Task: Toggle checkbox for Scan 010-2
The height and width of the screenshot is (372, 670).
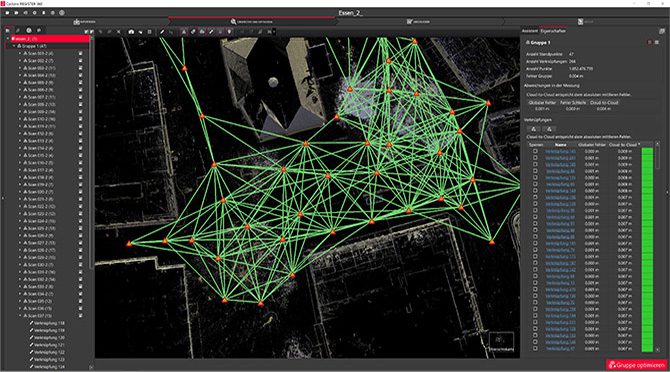Action: click(80, 119)
